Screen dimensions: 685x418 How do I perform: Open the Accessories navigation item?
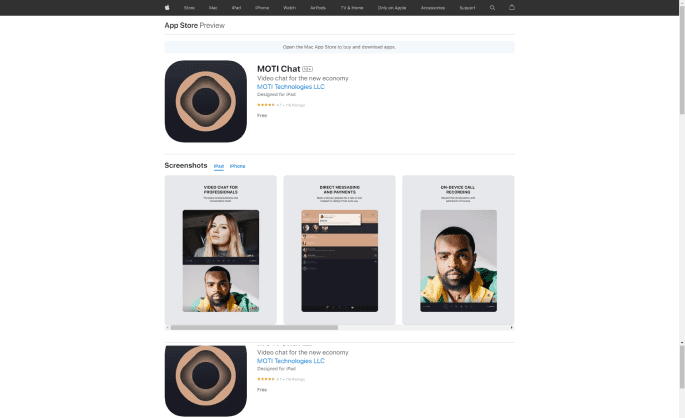coord(433,8)
